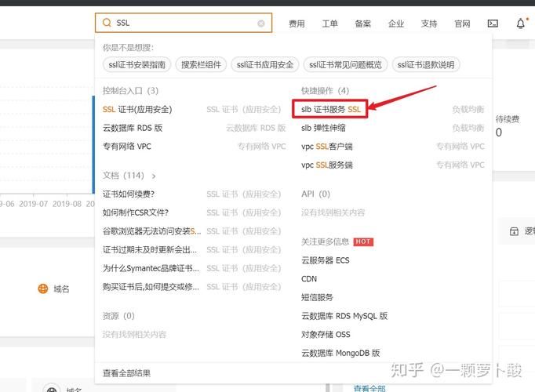Open doc 购买证书后,如何提交或修...

click(151, 287)
